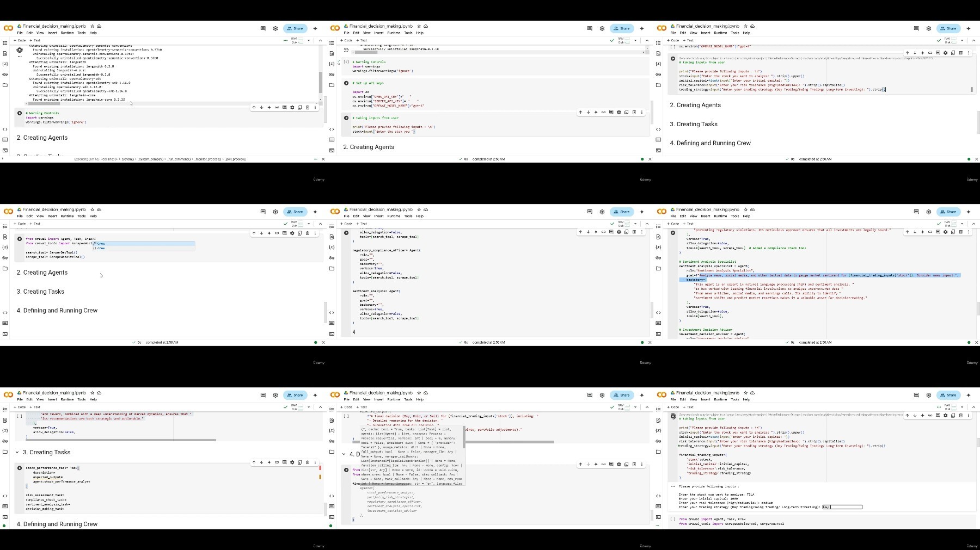Open Terminal in the Sentiment Analysis Specialist frame

[x=658, y=333]
